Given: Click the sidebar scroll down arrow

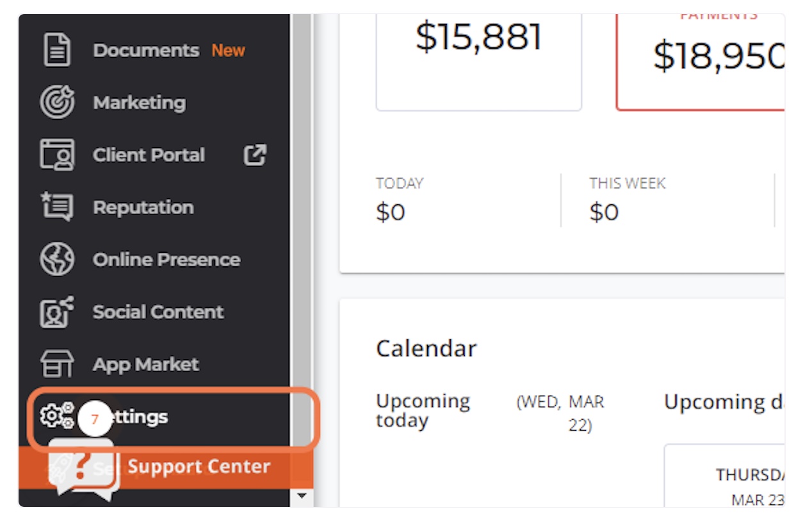Looking at the screenshot, I should [x=302, y=496].
